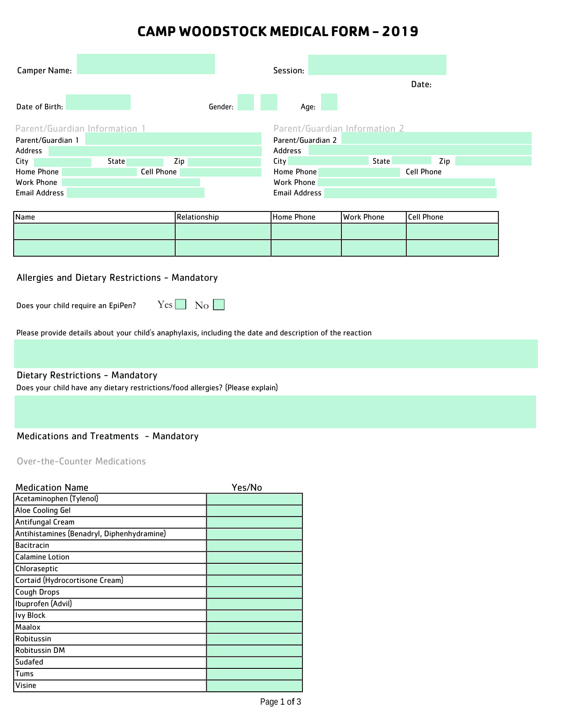Screen dimensions: 563x728
Task: Focus Yes/No field for Cortaid
Action: 254,581
